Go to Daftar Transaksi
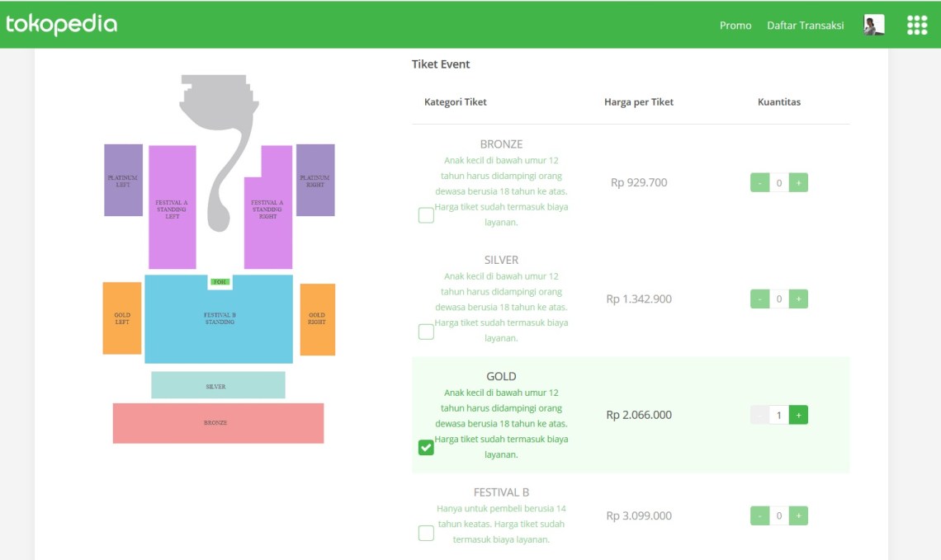This screenshot has height=560, width=941. tap(805, 26)
